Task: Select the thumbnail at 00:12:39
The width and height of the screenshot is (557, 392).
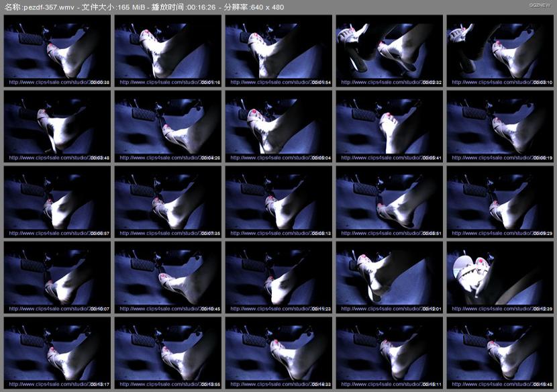Action: [500, 278]
